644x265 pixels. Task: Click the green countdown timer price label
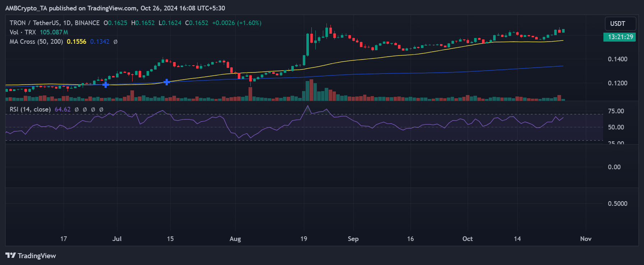(620, 37)
